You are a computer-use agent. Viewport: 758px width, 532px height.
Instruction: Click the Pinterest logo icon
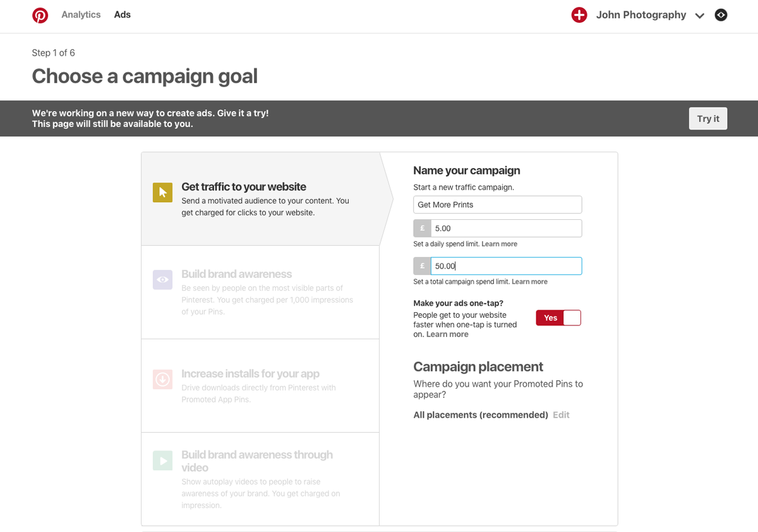point(40,15)
